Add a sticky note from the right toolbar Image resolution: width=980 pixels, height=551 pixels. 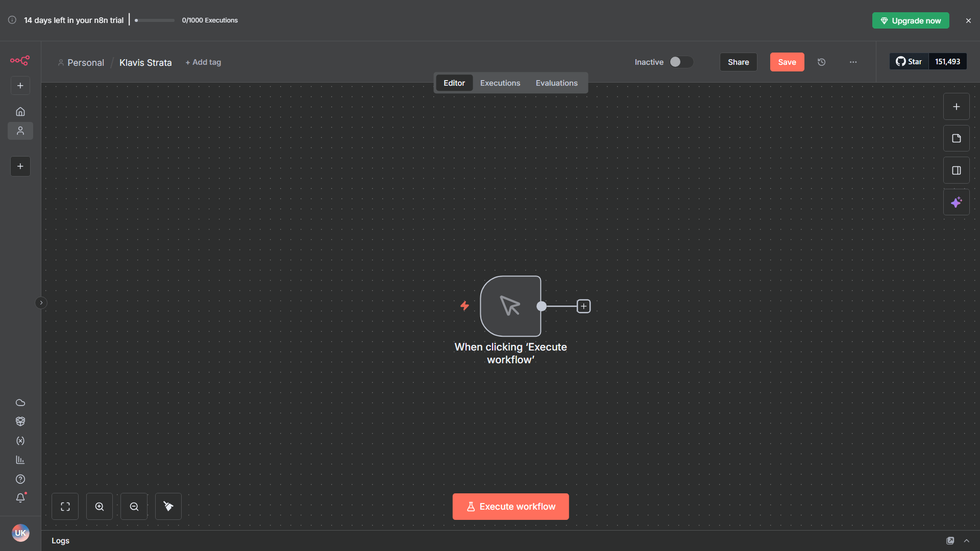pos(957,138)
